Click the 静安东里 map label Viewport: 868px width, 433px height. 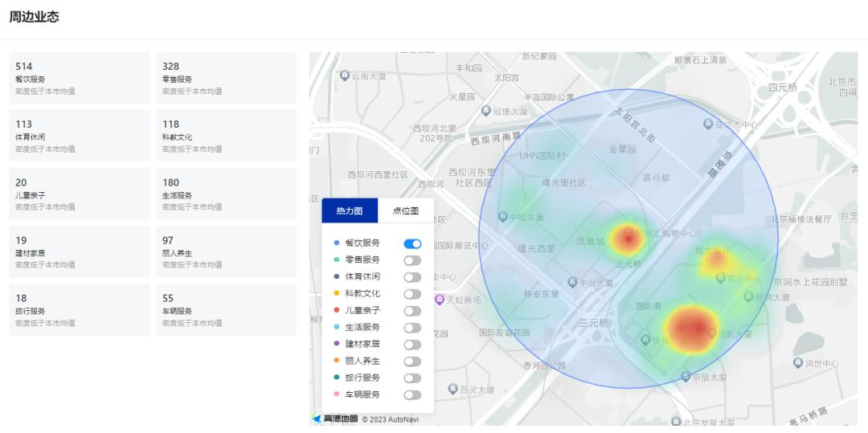[x=542, y=294]
